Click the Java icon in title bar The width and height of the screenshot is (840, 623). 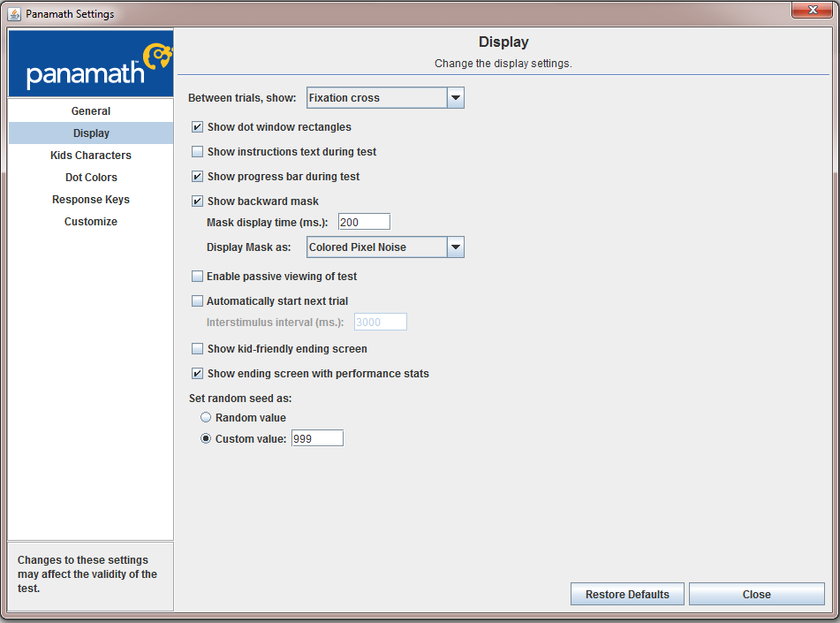click(x=14, y=14)
